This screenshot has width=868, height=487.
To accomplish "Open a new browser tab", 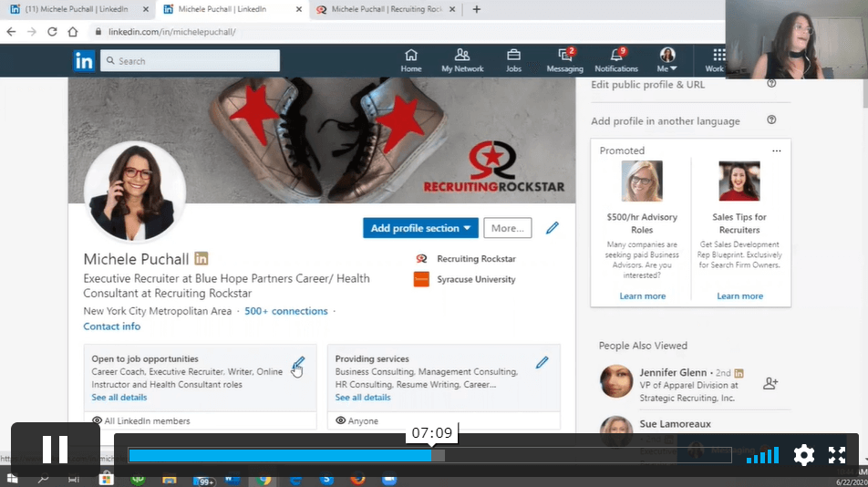I will click(477, 9).
